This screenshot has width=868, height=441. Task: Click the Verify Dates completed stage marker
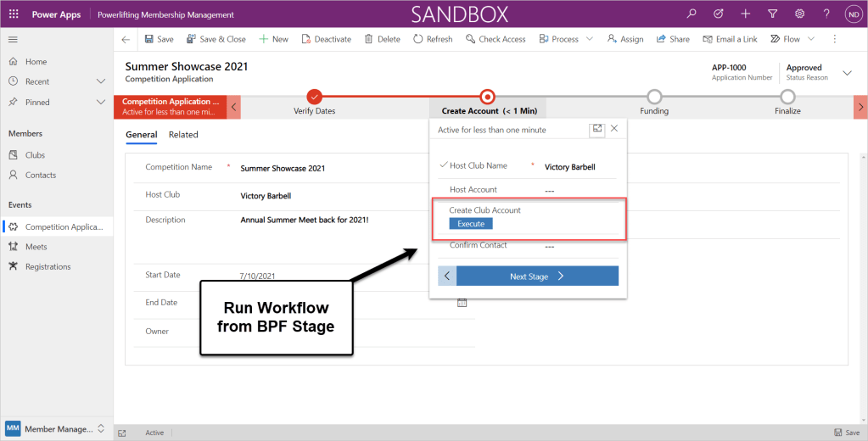tap(314, 97)
